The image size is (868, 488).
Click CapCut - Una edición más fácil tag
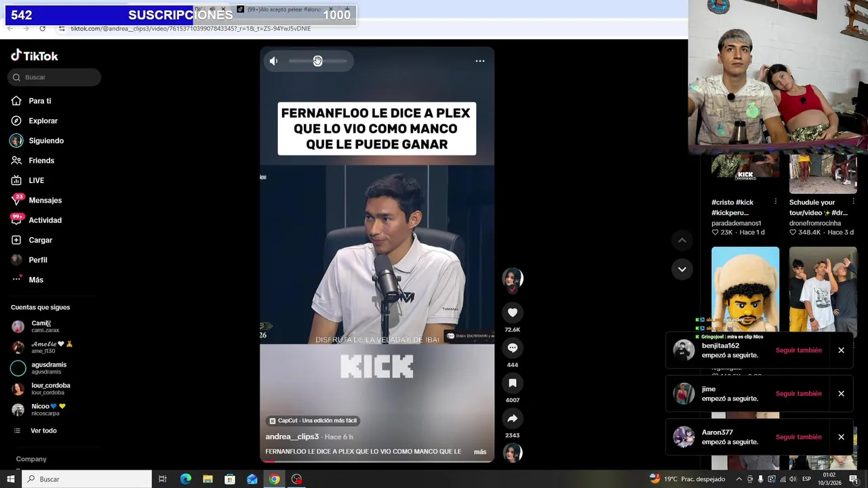point(313,421)
